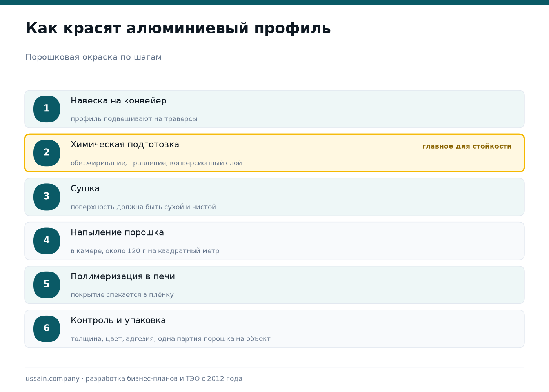Click "обезжиривание, травление, конверсионный слой" description
This screenshot has width=549, height=392.
pyautogui.click(x=156, y=163)
